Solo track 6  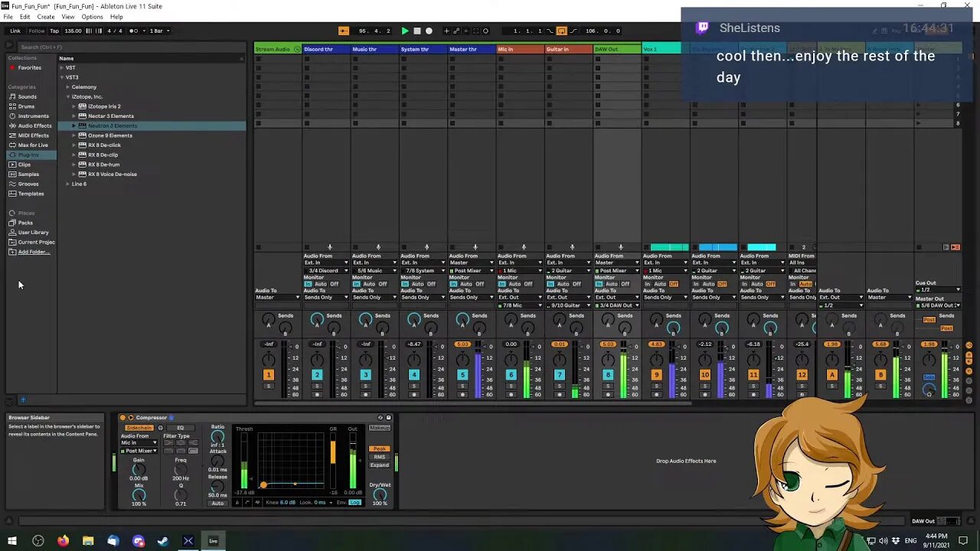point(511,386)
